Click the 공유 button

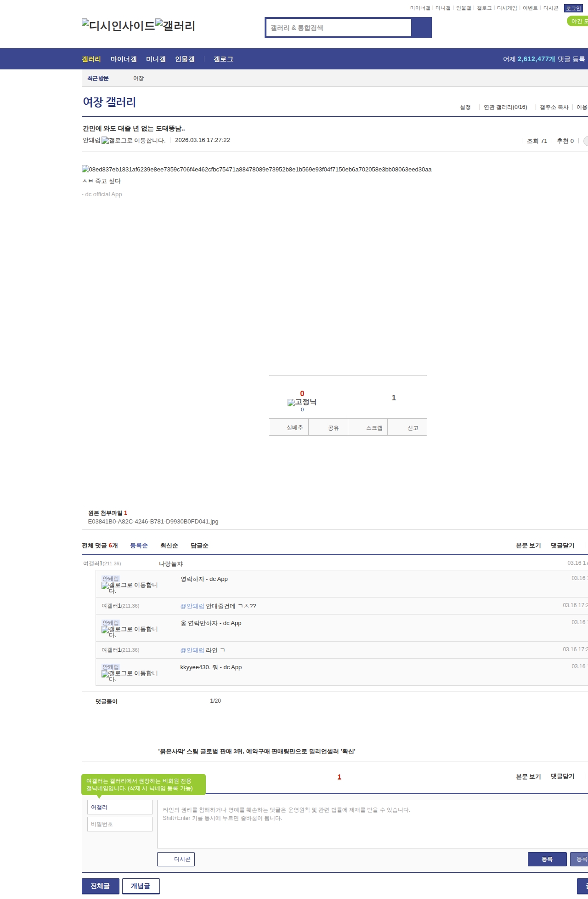pos(328,427)
